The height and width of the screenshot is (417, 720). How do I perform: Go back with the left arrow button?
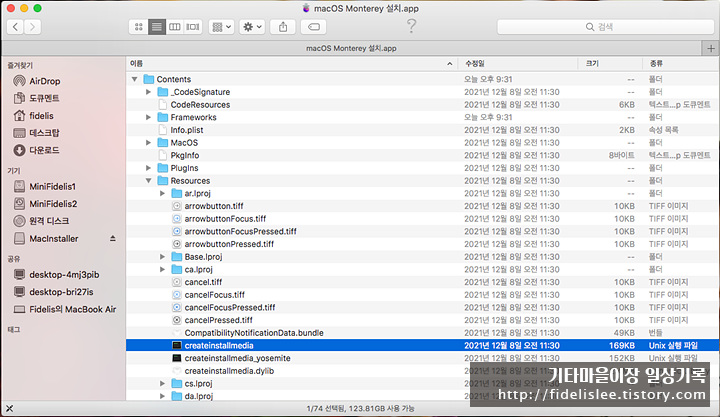15,27
